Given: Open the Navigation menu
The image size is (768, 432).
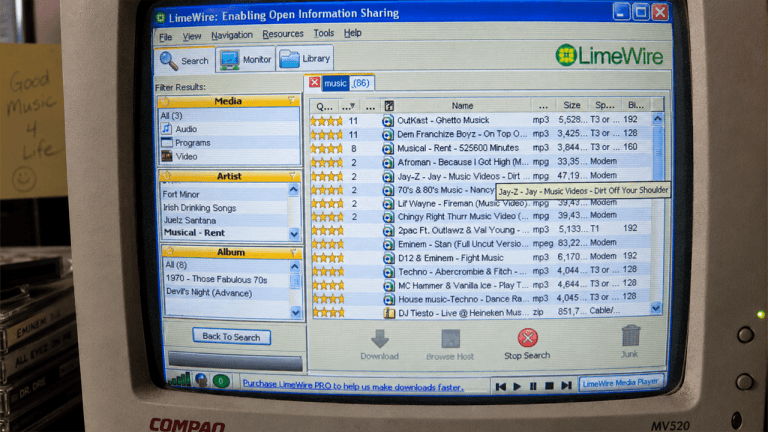Looking at the screenshot, I should pos(232,35).
